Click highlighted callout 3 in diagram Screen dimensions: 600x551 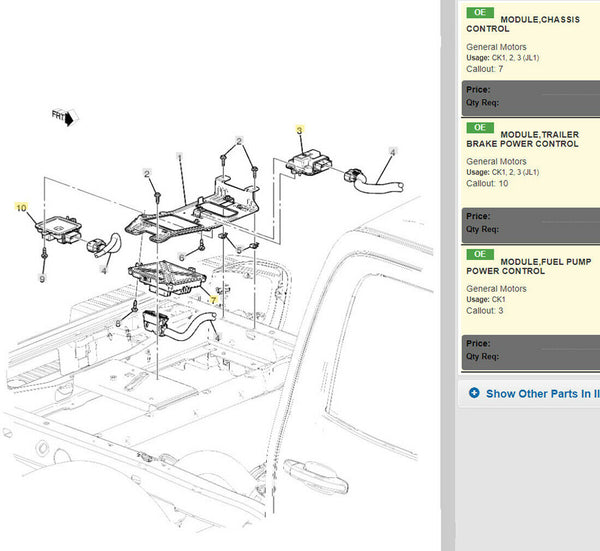click(298, 130)
